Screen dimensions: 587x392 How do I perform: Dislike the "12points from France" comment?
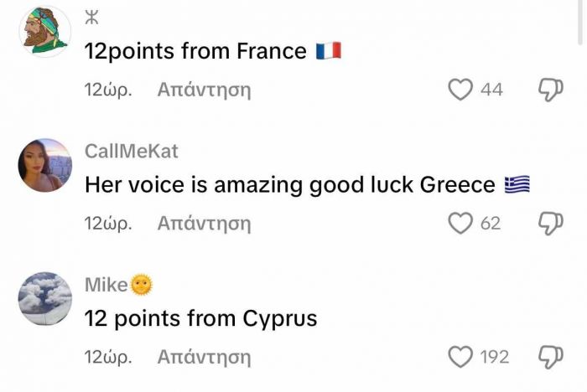click(549, 90)
